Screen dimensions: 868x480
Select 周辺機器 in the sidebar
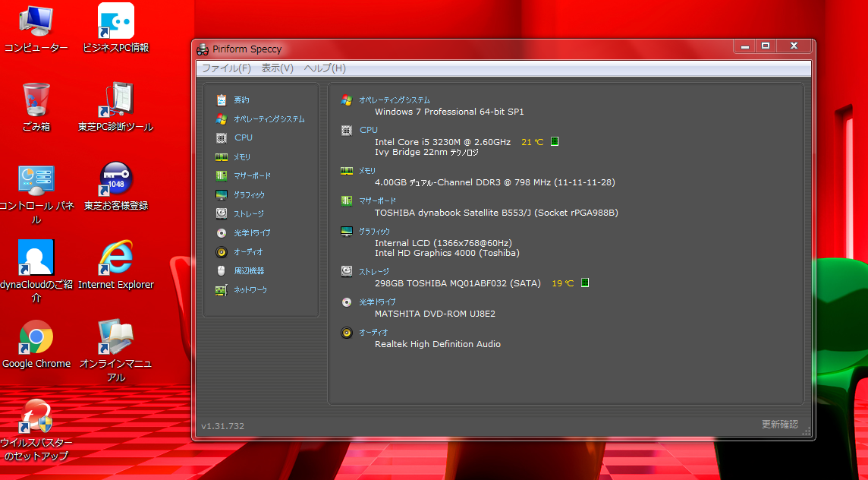pyautogui.click(x=240, y=271)
